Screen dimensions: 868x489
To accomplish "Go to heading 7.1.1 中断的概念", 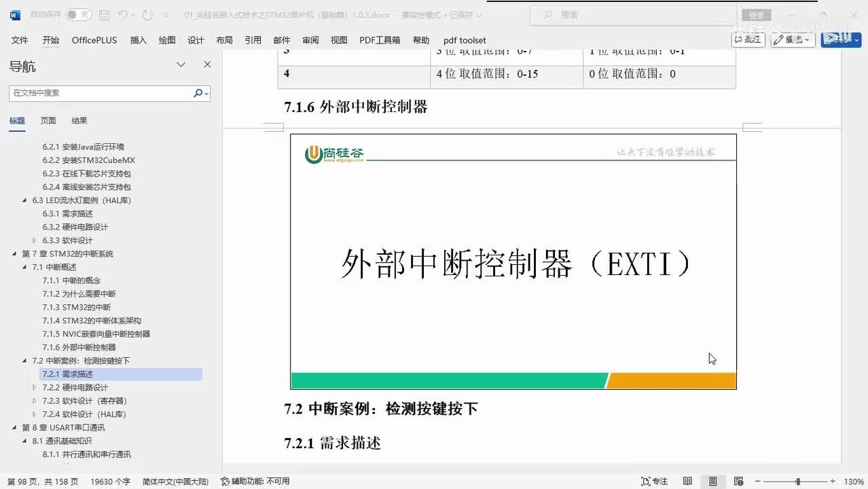I will [x=71, y=280].
